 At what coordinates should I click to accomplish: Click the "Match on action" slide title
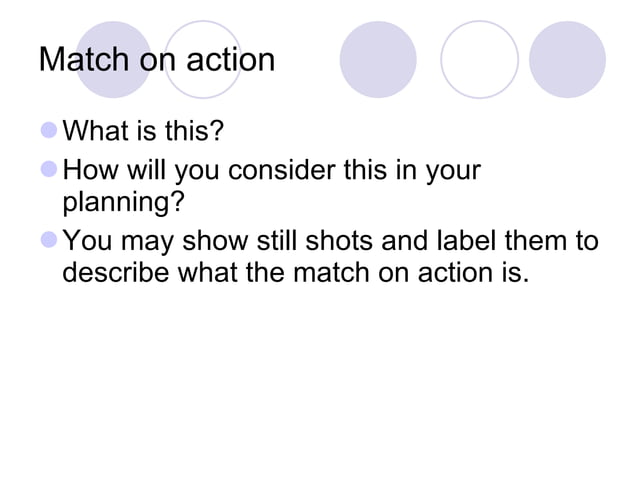tap(156, 59)
